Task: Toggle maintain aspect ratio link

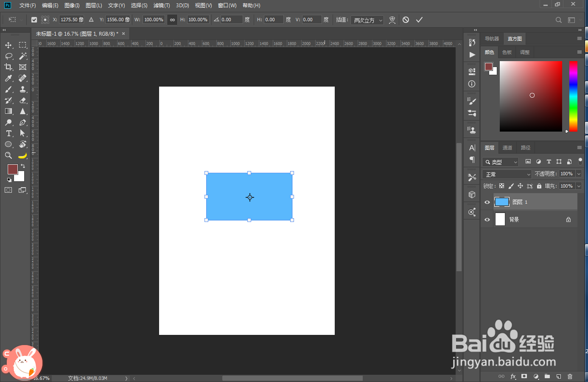Action: point(172,20)
